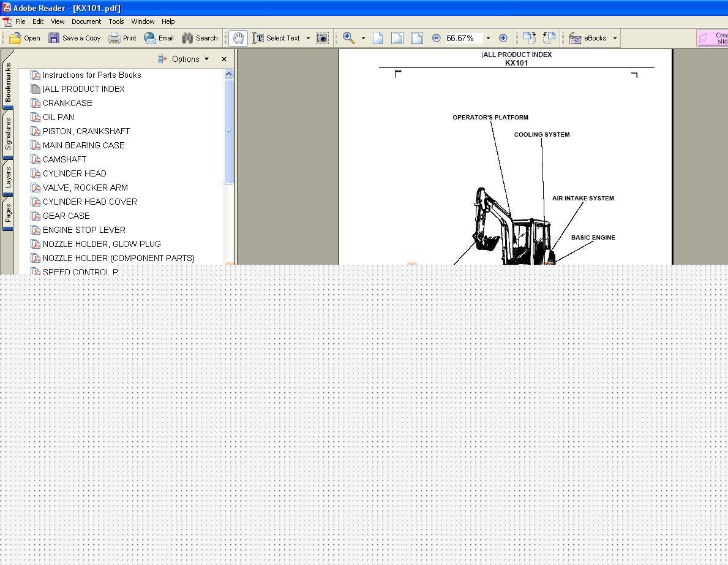Open the Edit menu
This screenshot has width=728, height=565.
pyautogui.click(x=38, y=21)
